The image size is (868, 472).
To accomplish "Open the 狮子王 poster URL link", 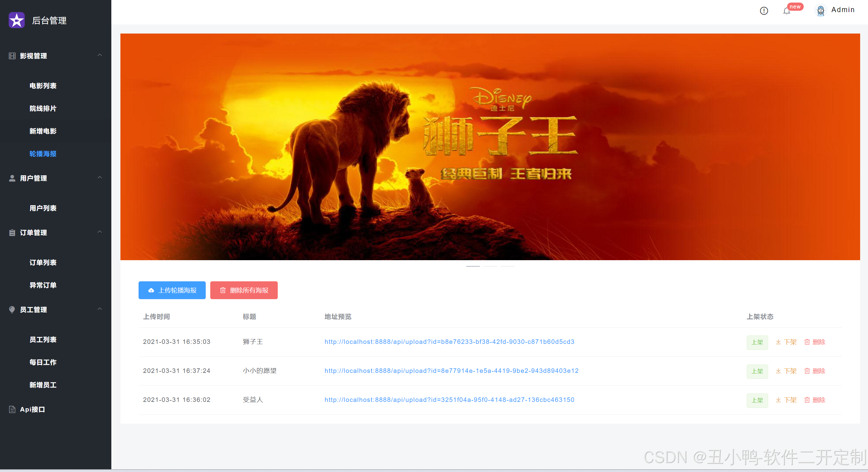I will click(x=449, y=342).
